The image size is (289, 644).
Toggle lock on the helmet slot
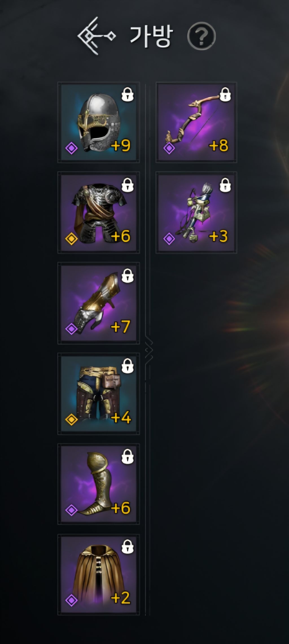128,95
